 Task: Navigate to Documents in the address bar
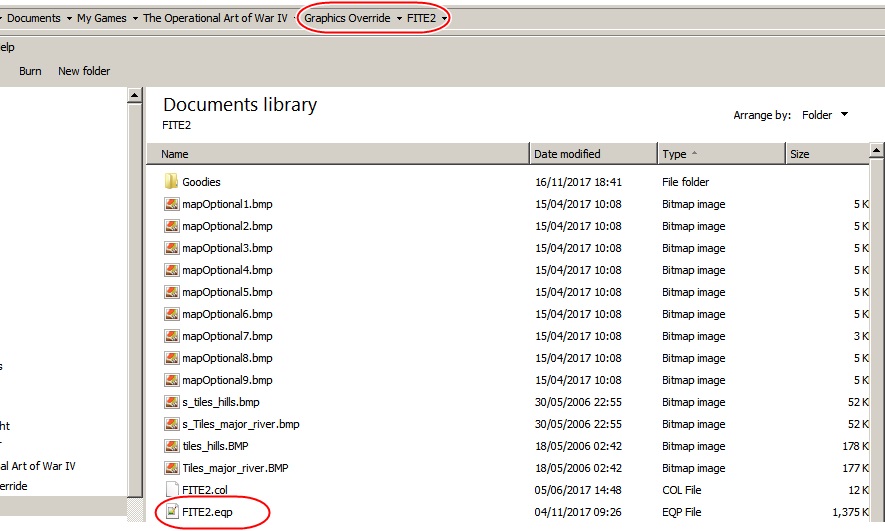point(33,18)
